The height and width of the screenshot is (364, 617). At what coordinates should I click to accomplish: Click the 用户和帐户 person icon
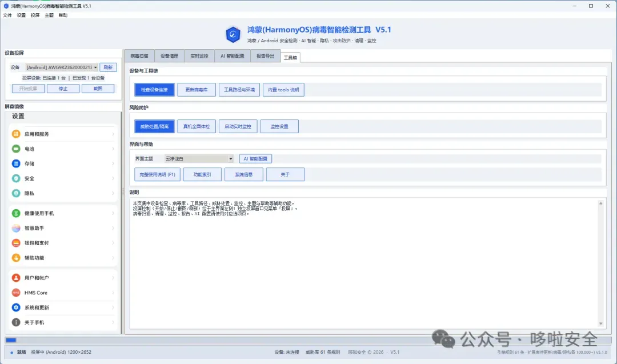16,278
